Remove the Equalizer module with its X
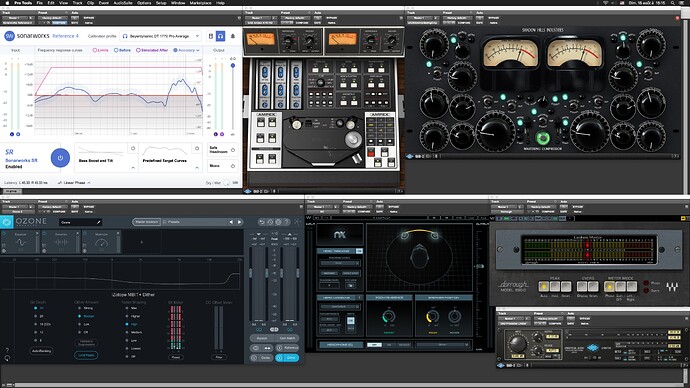Screen dimensions: 690x388 (37, 234)
